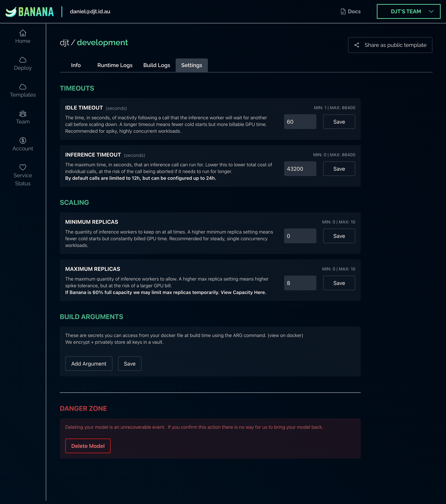Click the red Delete Model button
Screen dimensions: 446x504
[x=88, y=446]
